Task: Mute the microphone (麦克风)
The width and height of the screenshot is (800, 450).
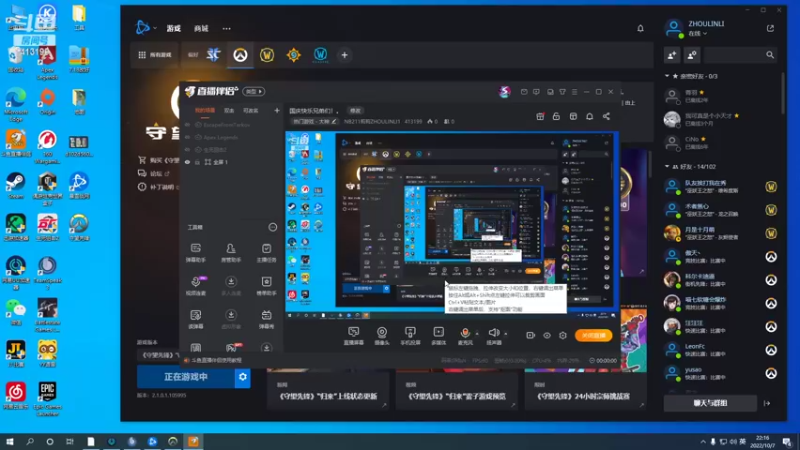Action: point(465,336)
